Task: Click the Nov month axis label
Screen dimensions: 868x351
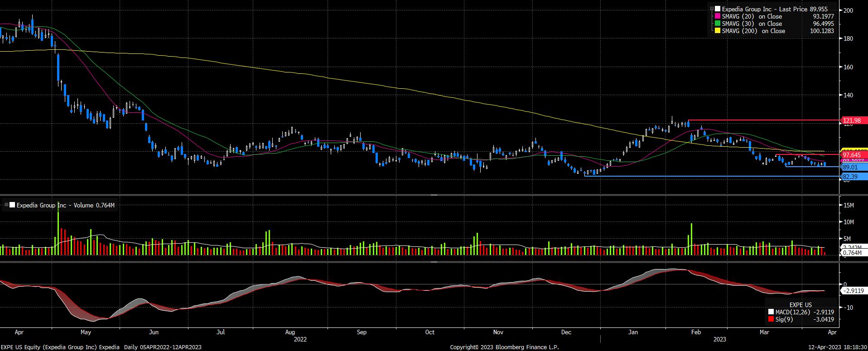Action: tap(498, 332)
